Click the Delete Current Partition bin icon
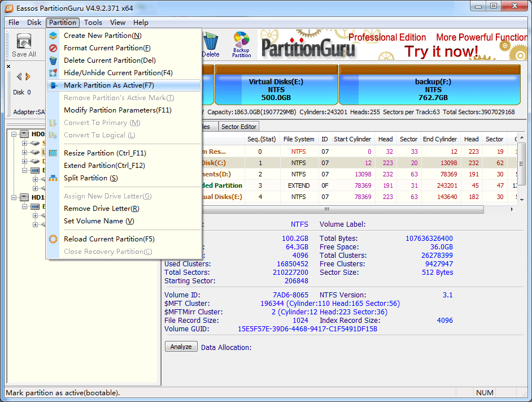The width and height of the screenshot is (532, 402). pos(53,60)
